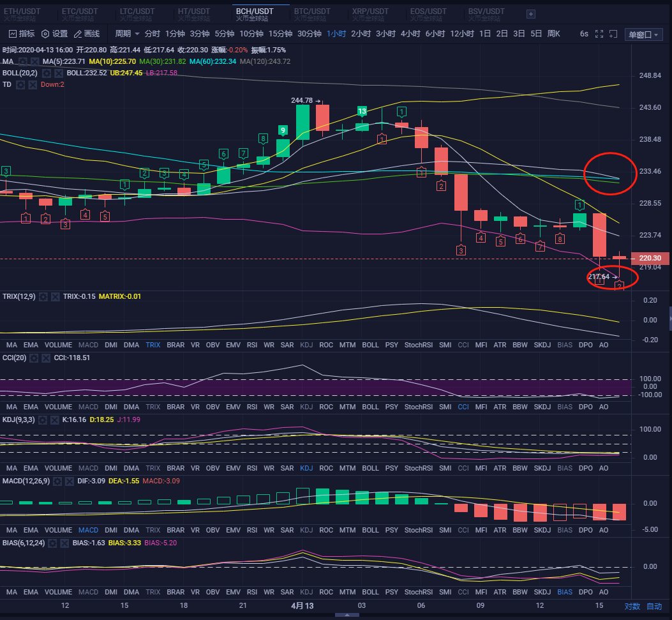The height and width of the screenshot is (620, 672).
Task: Switch CCI panel to VOLUME indicator
Action: point(58,407)
